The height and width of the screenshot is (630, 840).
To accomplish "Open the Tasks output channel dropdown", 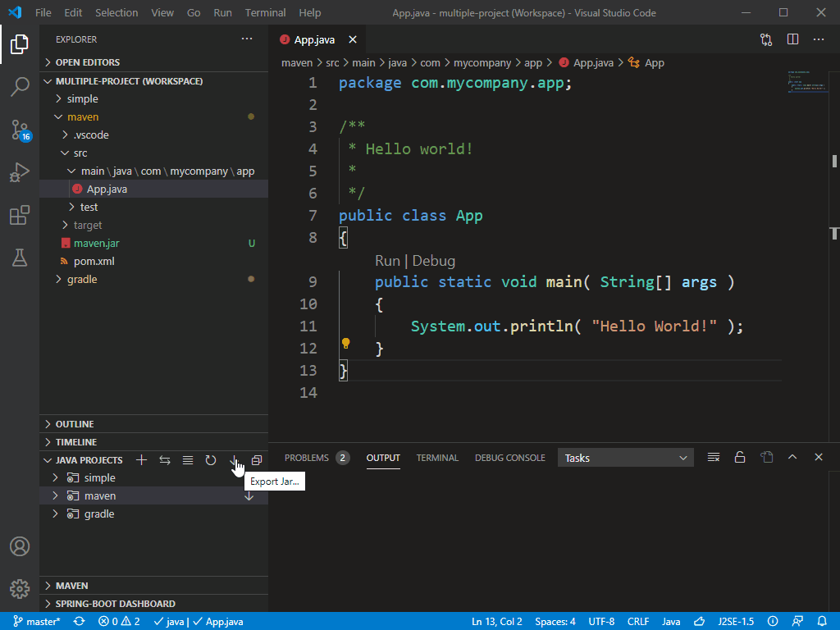I will click(625, 458).
